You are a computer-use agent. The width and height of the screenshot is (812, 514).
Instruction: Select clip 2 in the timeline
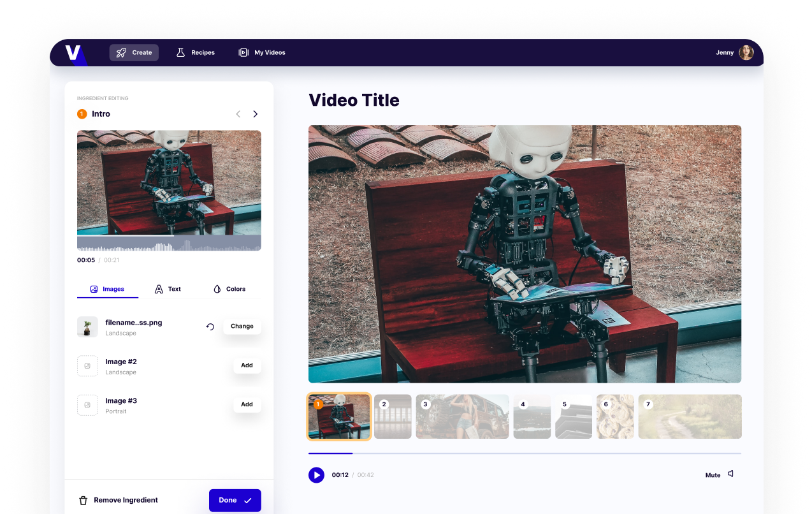(393, 416)
